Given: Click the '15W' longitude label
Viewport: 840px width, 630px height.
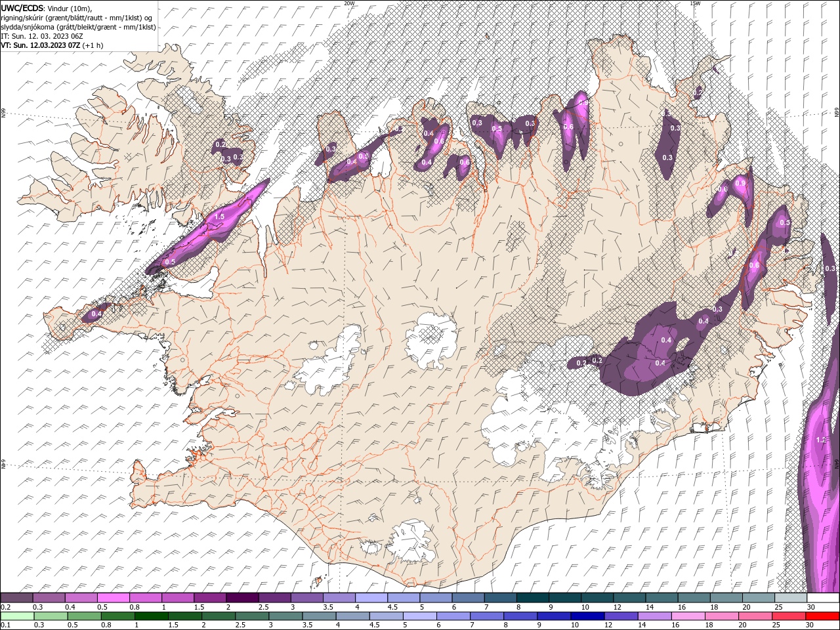Looking at the screenshot, I should pyautogui.click(x=695, y=3).
